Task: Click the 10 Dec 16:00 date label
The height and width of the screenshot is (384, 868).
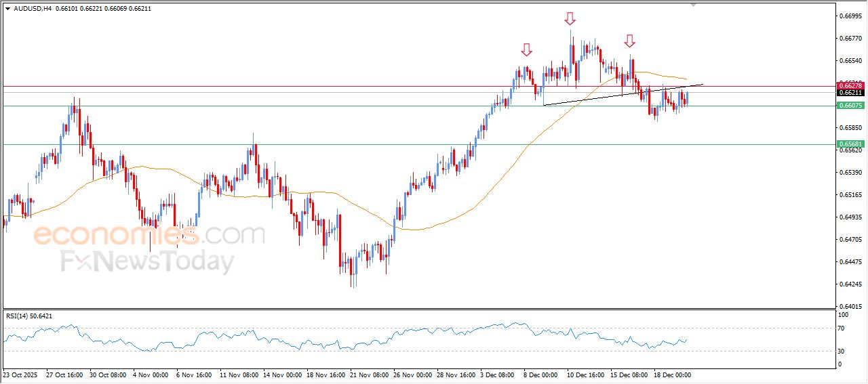Action: click(587, 374)
